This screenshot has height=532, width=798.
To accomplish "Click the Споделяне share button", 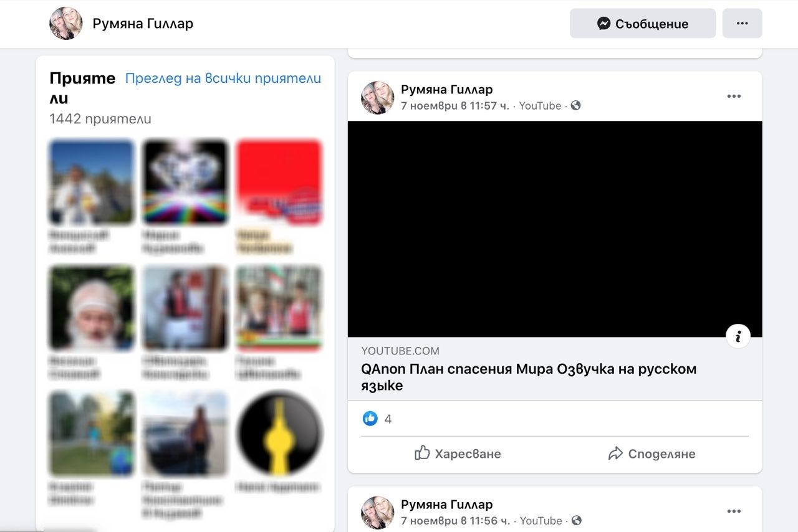I will click(651, 454).
